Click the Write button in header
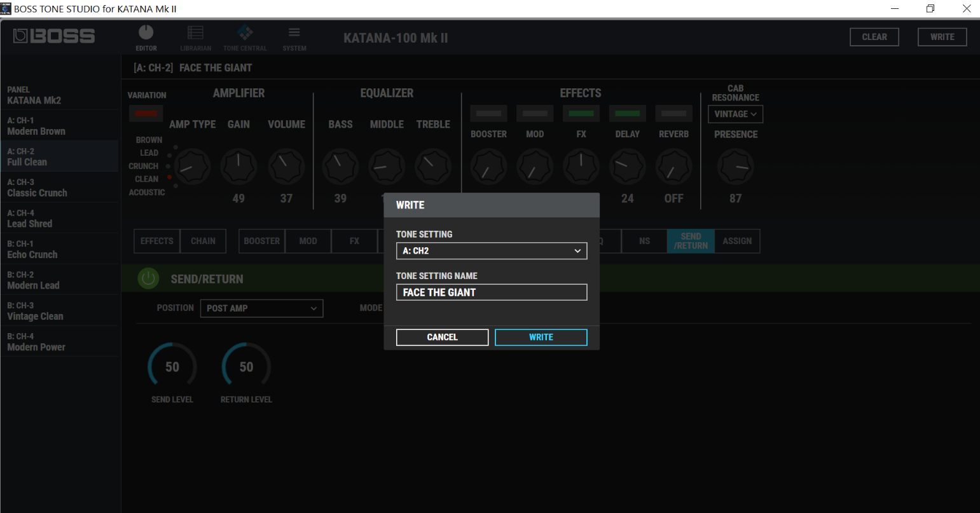Screen dimensions: 980x513 click(x=942, y=37)
